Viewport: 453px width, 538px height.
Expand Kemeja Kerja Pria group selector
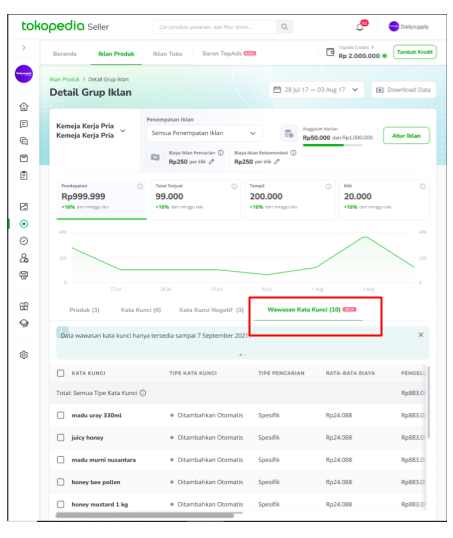123,131
